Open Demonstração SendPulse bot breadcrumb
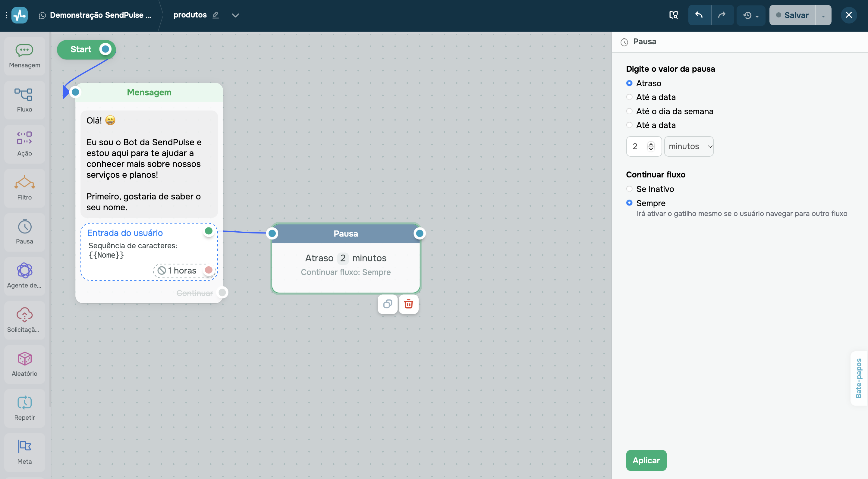 pos(100,15)
